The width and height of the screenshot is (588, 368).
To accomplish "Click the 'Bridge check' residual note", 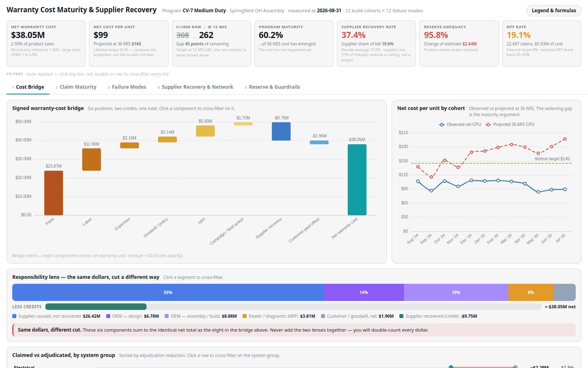I will tap(97, 256).
